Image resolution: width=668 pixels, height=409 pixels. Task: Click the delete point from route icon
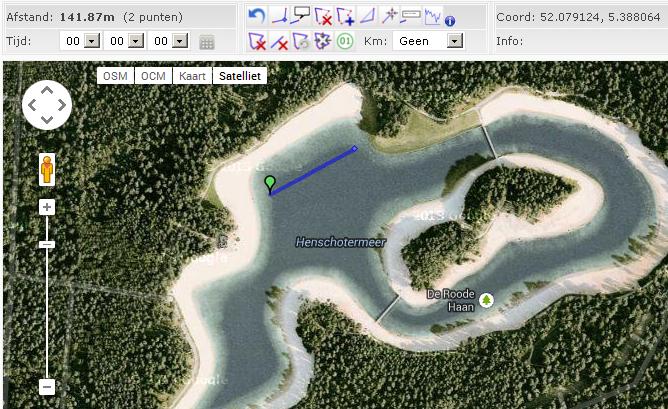(x=323, y=16)
